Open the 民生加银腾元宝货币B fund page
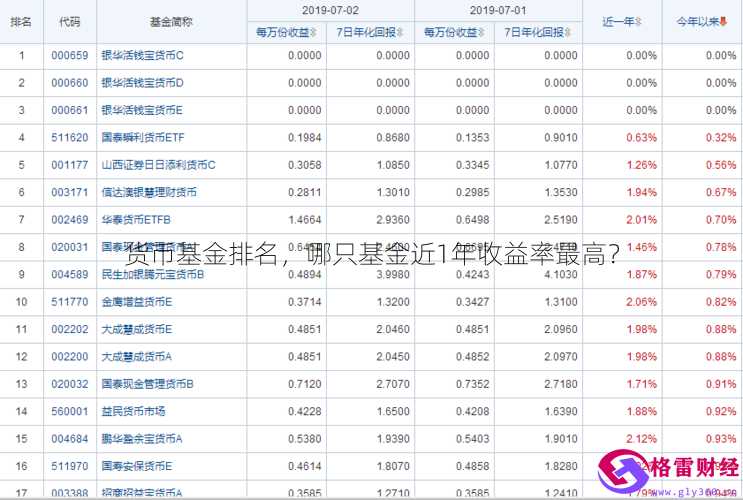 pos(153,274)
